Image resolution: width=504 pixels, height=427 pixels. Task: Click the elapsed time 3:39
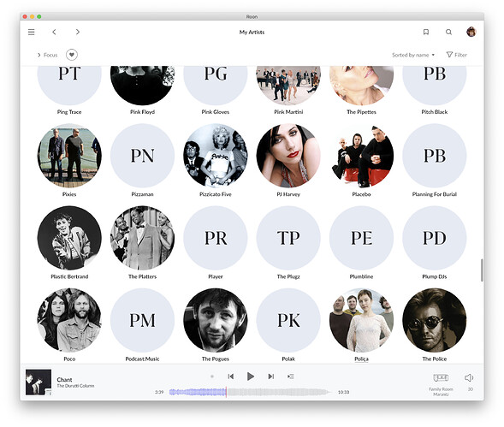(159, 392)
